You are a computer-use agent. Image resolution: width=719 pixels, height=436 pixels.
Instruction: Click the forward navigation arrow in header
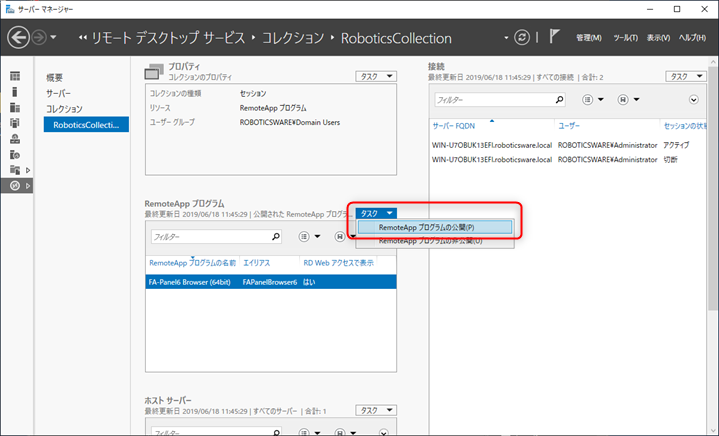(x=39, y=38)
